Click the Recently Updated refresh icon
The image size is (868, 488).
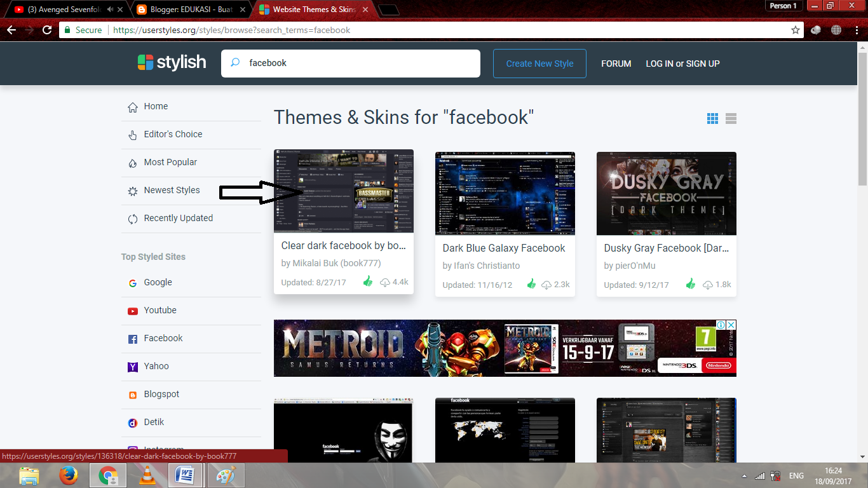[x=133, y=219]
